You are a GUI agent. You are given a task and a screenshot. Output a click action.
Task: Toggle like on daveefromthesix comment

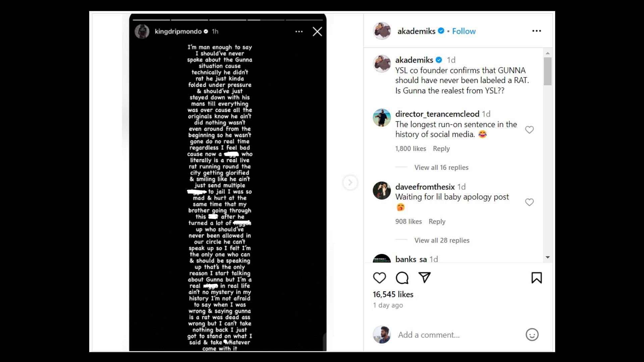pyautogui.click(x=529, y=202)
